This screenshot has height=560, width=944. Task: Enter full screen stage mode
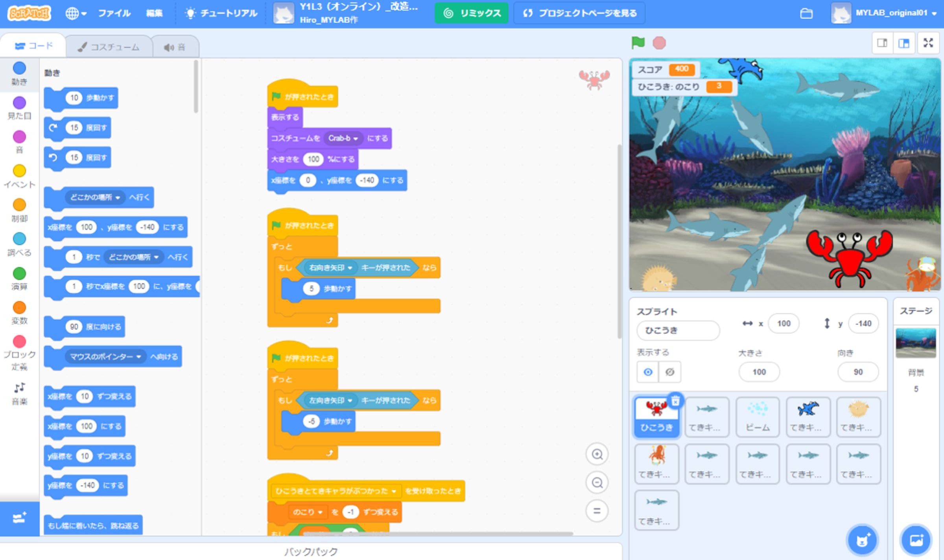[x=928, y=43]
